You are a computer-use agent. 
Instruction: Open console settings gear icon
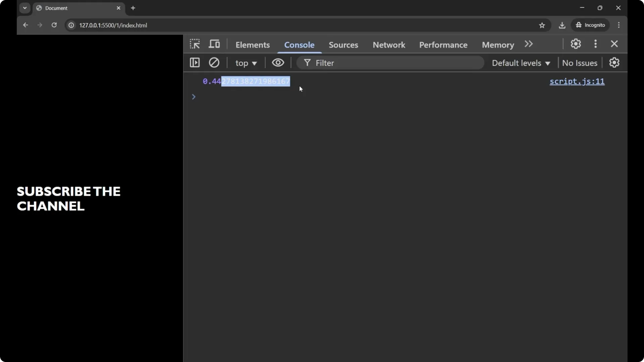point(614,63)
